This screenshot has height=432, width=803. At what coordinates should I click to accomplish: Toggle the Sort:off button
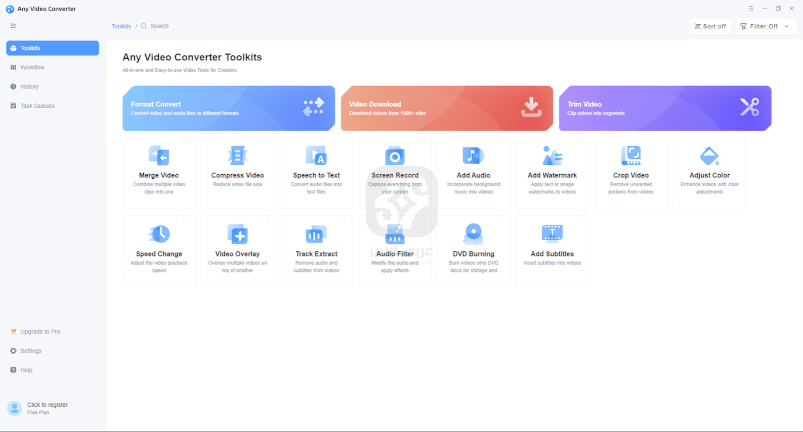[710, 26]
